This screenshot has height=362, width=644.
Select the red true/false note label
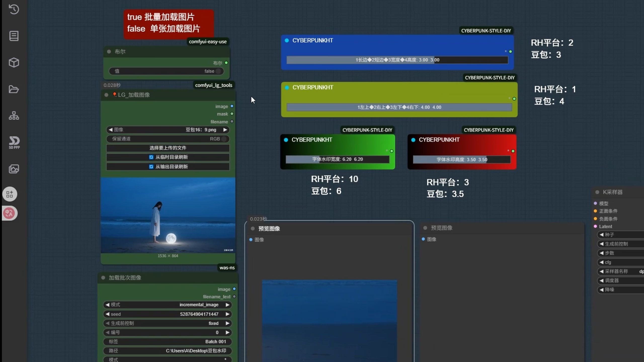169,24
